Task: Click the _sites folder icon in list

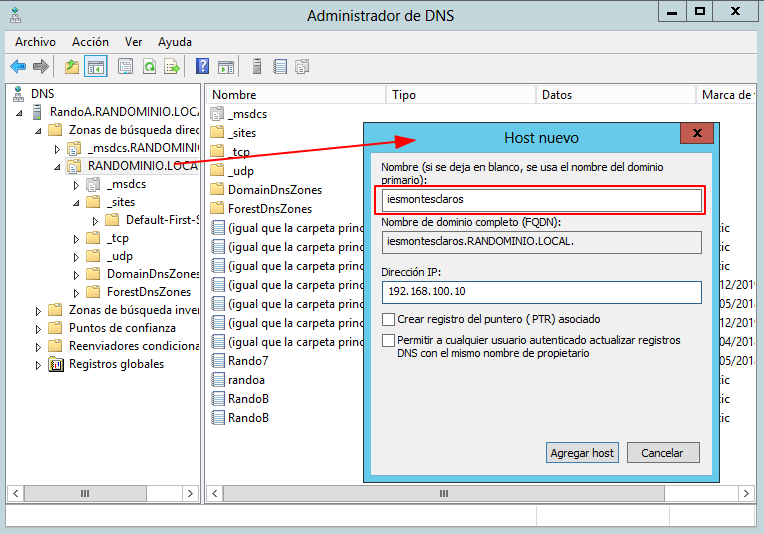Action: pyautogui.click(x=217, y=133)
